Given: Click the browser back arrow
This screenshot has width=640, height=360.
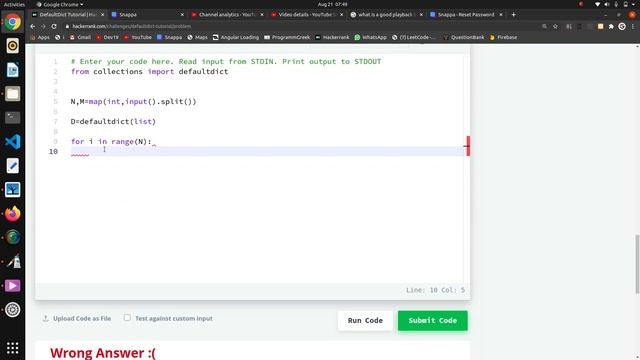Looking at the screenshot, I should (x=33, y=26).
